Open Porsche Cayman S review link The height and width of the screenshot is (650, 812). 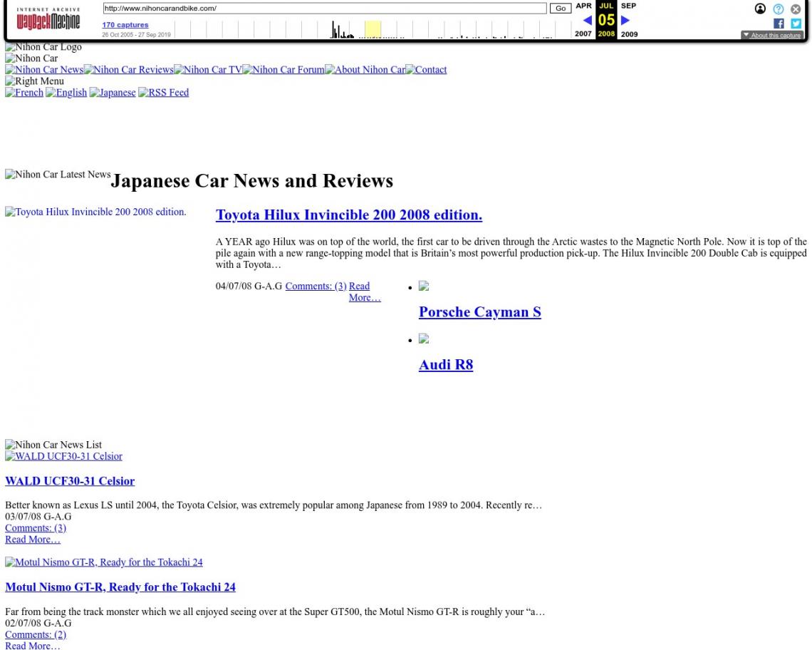click(480, 312)
